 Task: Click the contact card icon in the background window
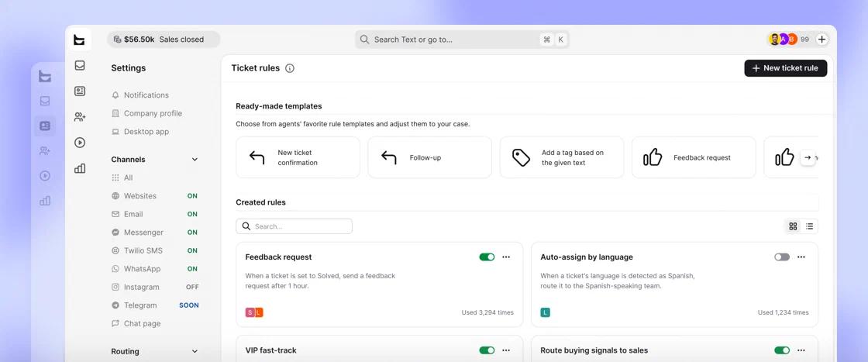click(x=45, y=126)
